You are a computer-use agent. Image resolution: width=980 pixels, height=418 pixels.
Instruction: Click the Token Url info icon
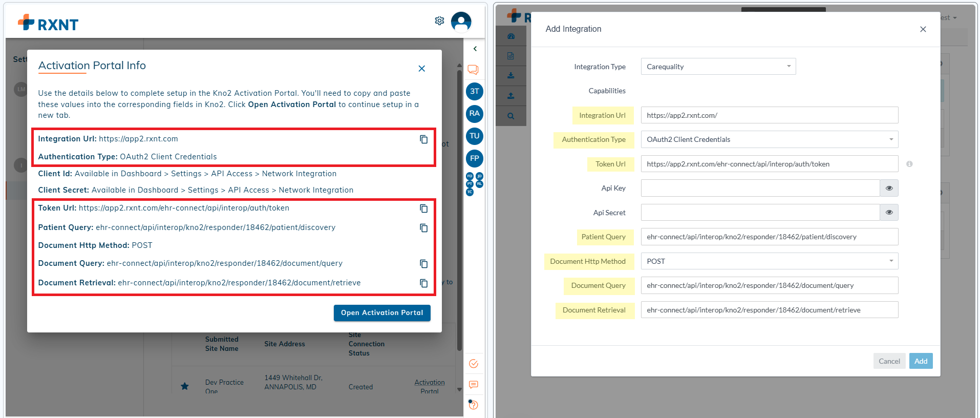coord(909,164)
